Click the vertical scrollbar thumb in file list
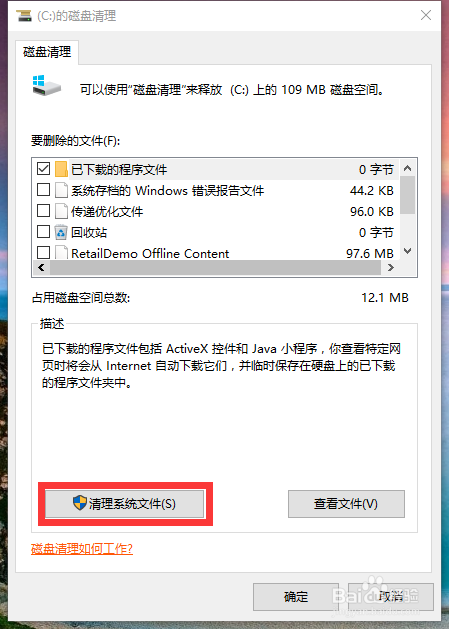 [407, 195]
